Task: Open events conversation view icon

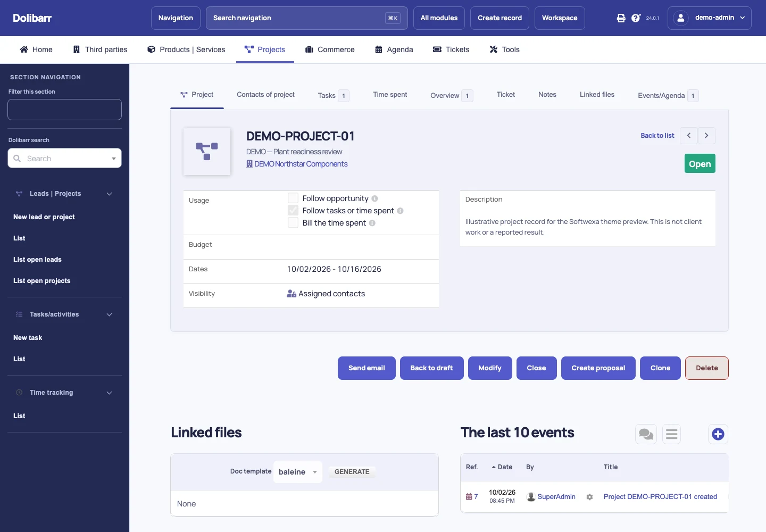Action: 646,434
